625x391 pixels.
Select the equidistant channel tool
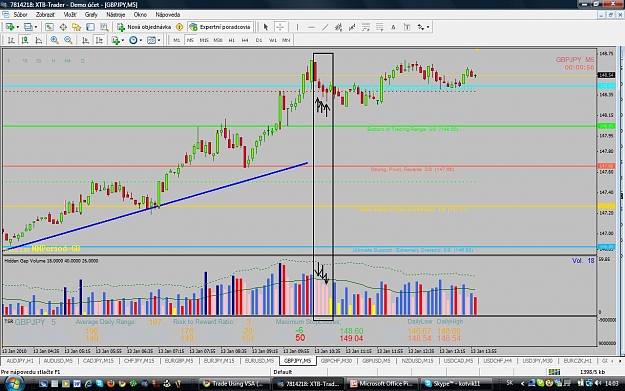tap(338, 27)
